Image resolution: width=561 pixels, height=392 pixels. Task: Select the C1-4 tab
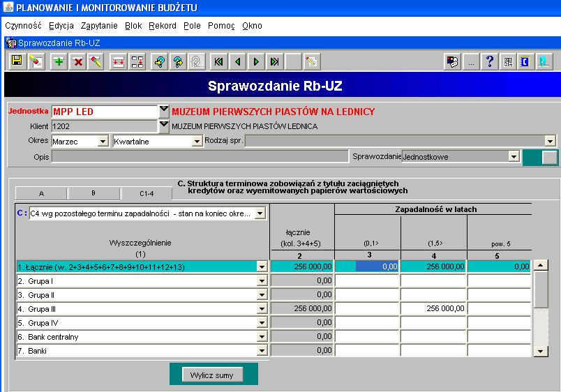[x=147, y=193]
